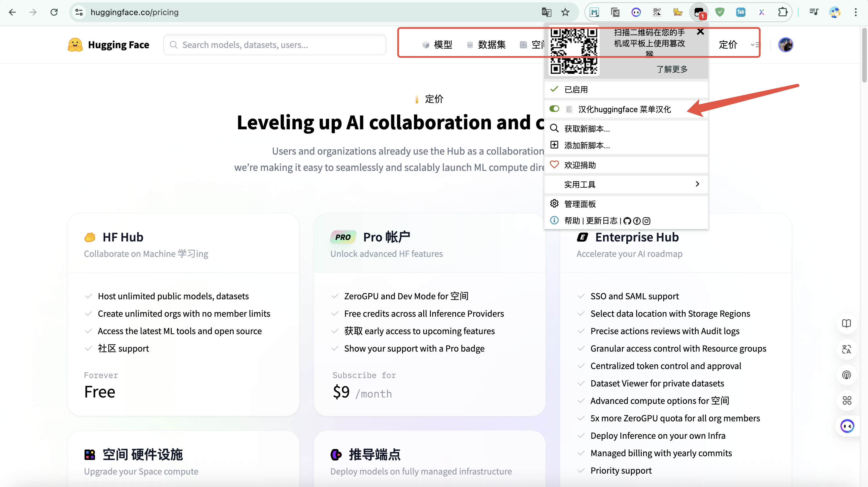
Task: Click the 空间 硬件设施 card heading
Action: click(143, 454)
